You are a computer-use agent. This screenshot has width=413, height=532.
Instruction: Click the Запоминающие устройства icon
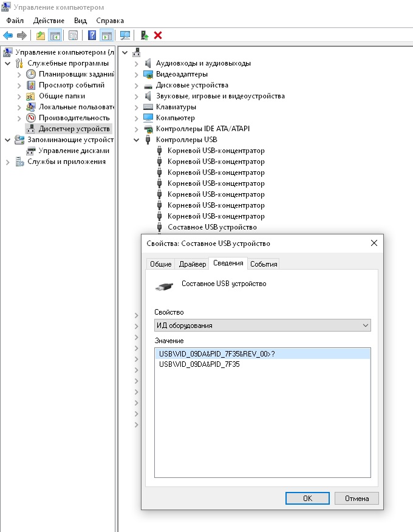pos(19,140)
